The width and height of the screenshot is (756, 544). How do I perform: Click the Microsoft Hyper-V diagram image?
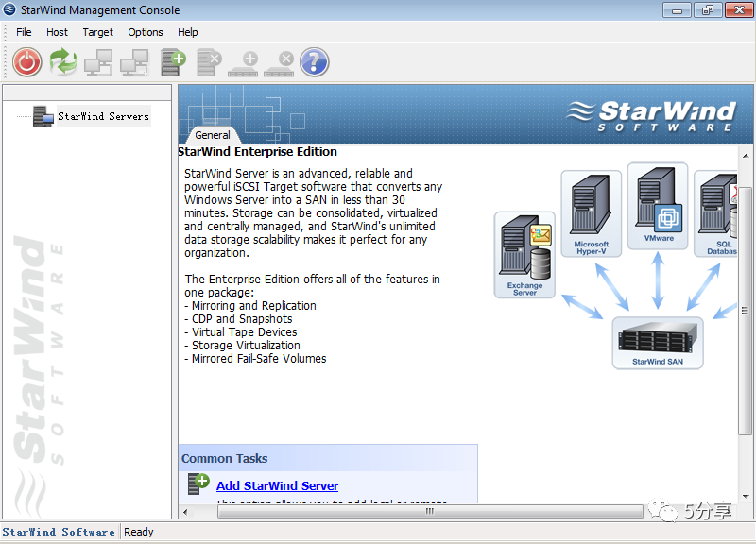[592, 214]
